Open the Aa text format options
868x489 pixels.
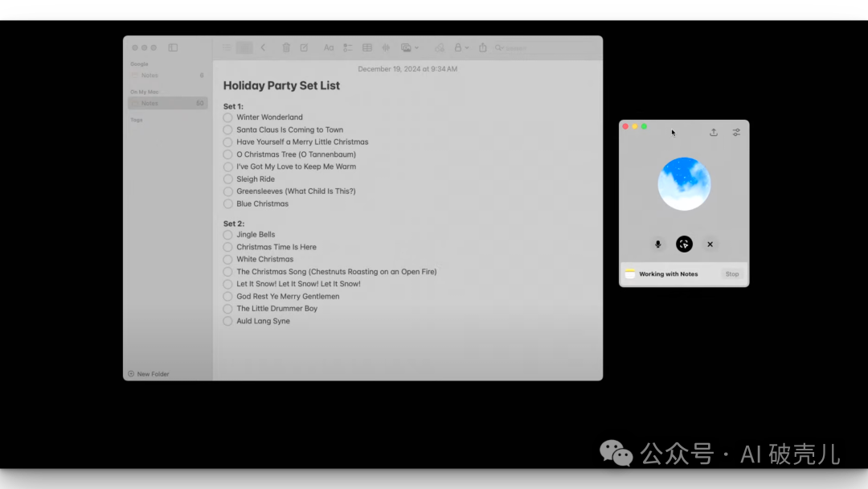tap(329, 48)
